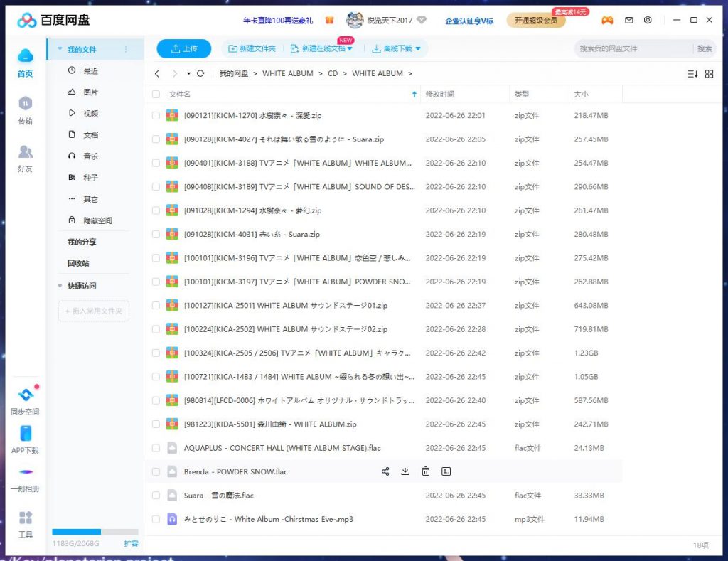Open the navigation history dropdown arrow
This screenshot has height=561, width=728.
point(188,73)
